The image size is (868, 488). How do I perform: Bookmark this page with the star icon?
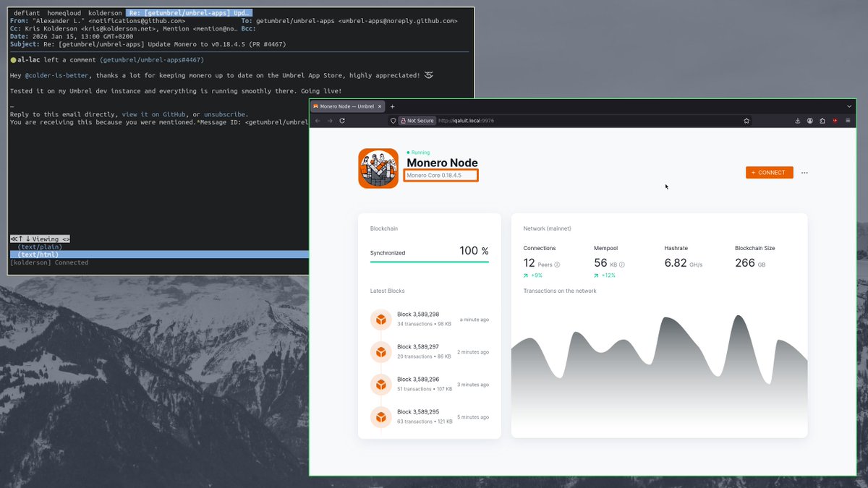(746, 121)
